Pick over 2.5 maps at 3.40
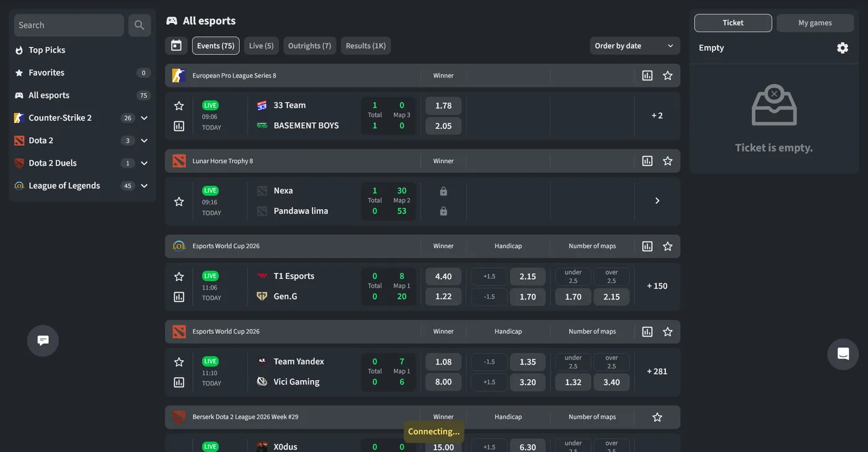868x452 pixels. (611, 382)
